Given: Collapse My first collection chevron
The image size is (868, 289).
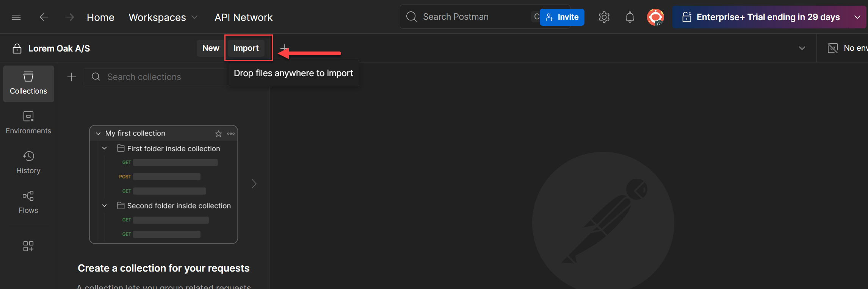Looking at the screenshot, I should click(98, 133).
